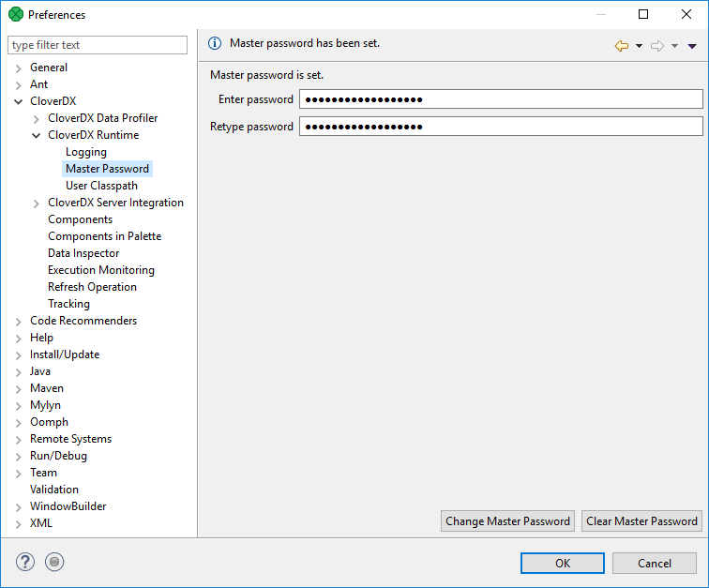Select Components in Palette page
709x588 pixels.
(x=104, y=236)
